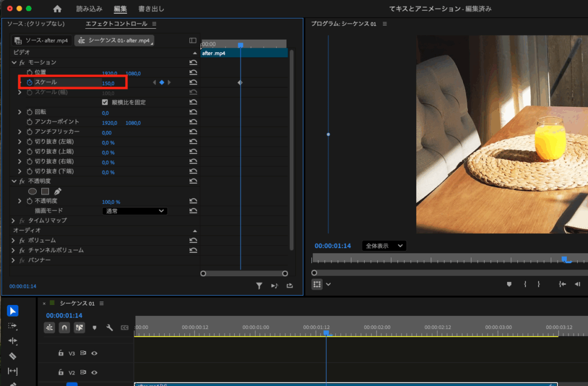Open the 全体表示 zoom level dropdown

[384, 246]
